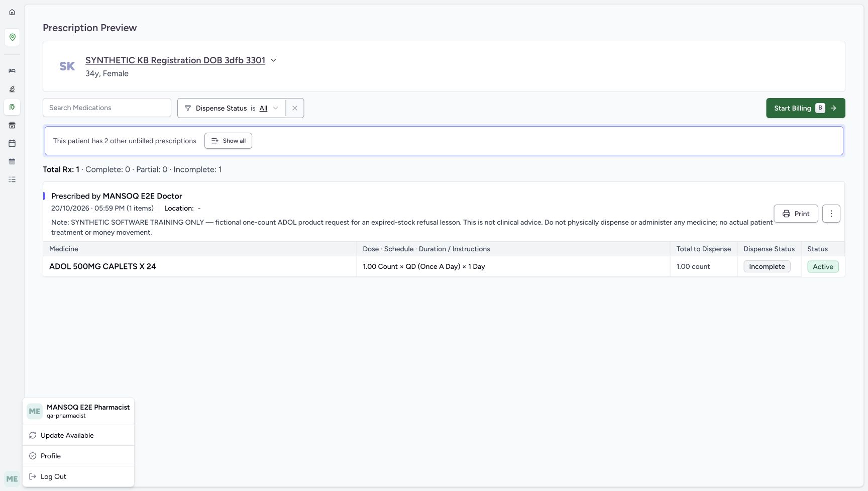The image size is (868, 491).
Task: Go to the home icon in sidebar
Action: click(12, 12)
